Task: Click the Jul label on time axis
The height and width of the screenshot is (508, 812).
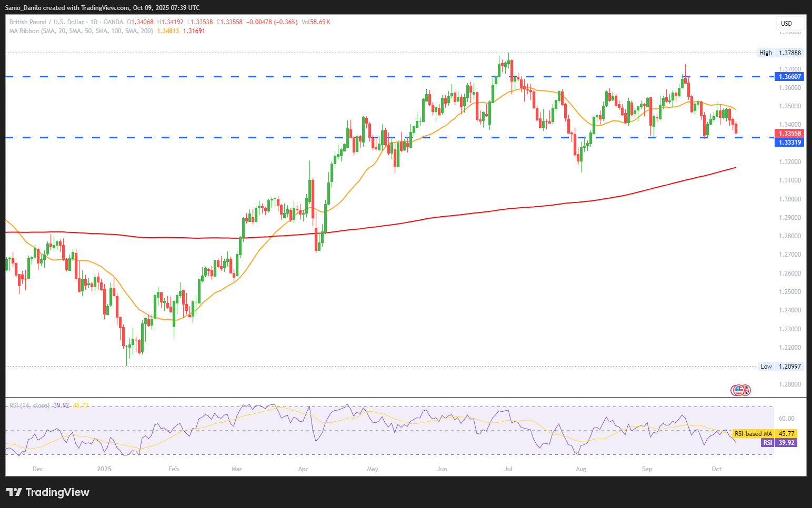Action: pos(508,469)
